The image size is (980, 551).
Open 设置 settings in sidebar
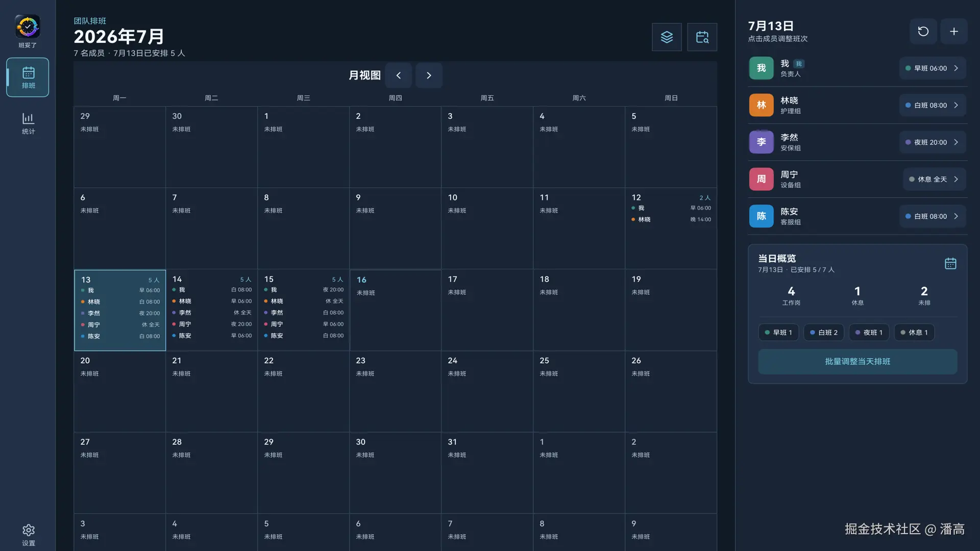[29, 535]
